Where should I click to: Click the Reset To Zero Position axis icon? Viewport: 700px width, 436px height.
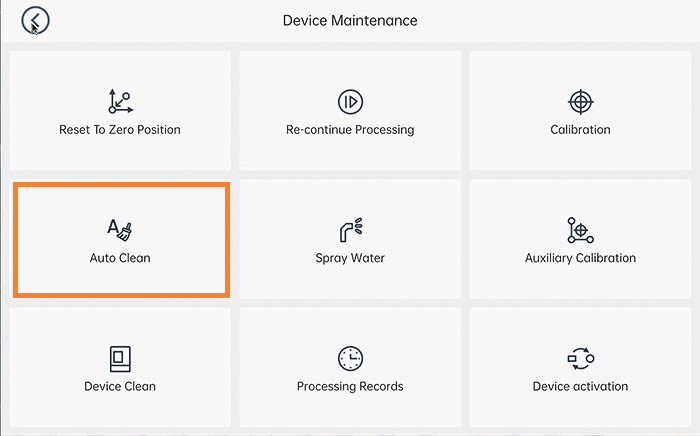point(120,102)
